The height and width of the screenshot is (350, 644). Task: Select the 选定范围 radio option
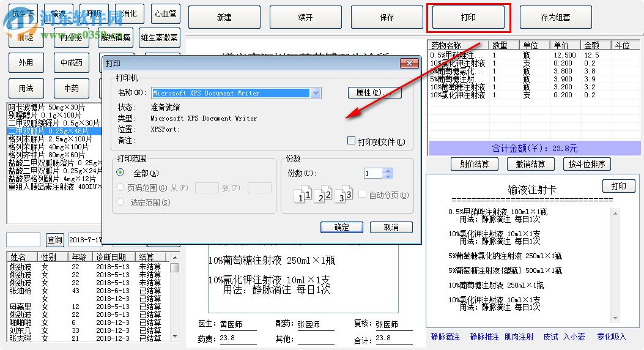tap(120, 202)
